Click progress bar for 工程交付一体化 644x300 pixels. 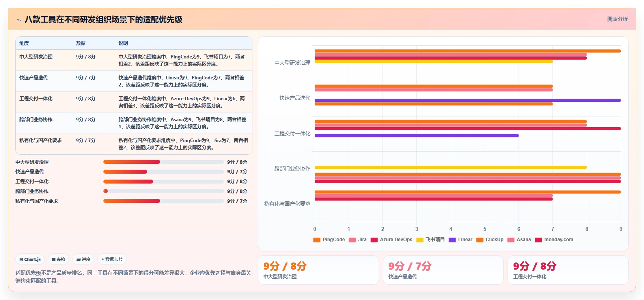164,182
